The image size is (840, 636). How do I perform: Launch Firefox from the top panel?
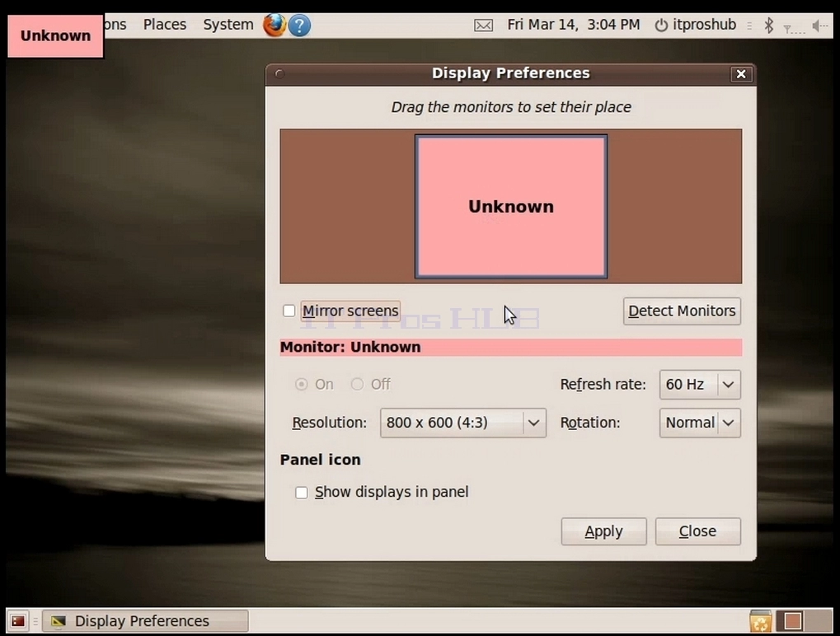[x=275, y=25]
